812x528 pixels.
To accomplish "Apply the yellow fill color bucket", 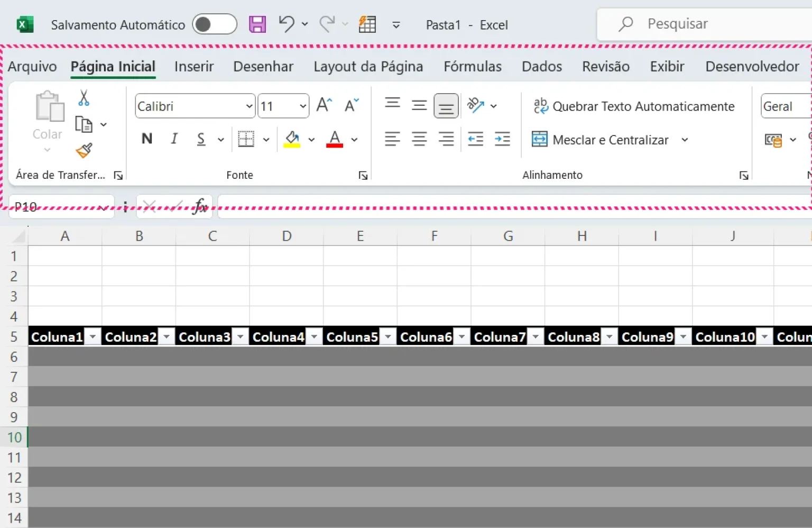I will coord(292,139).
